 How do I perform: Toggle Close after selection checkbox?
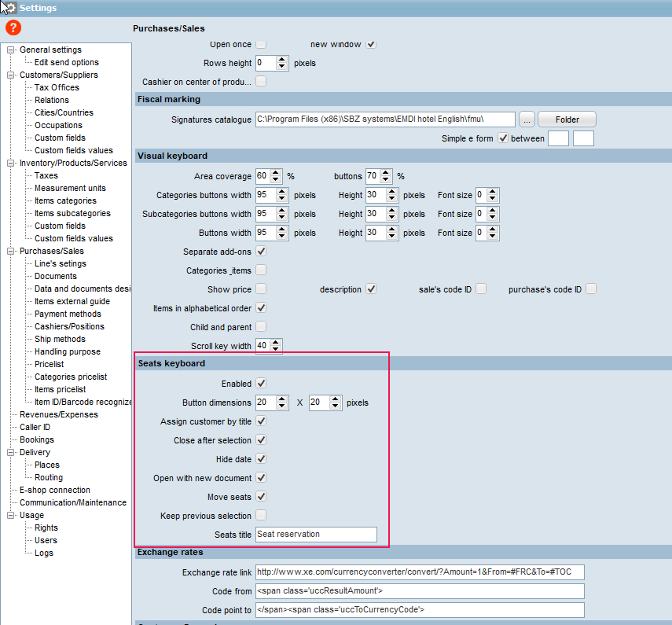261,439
